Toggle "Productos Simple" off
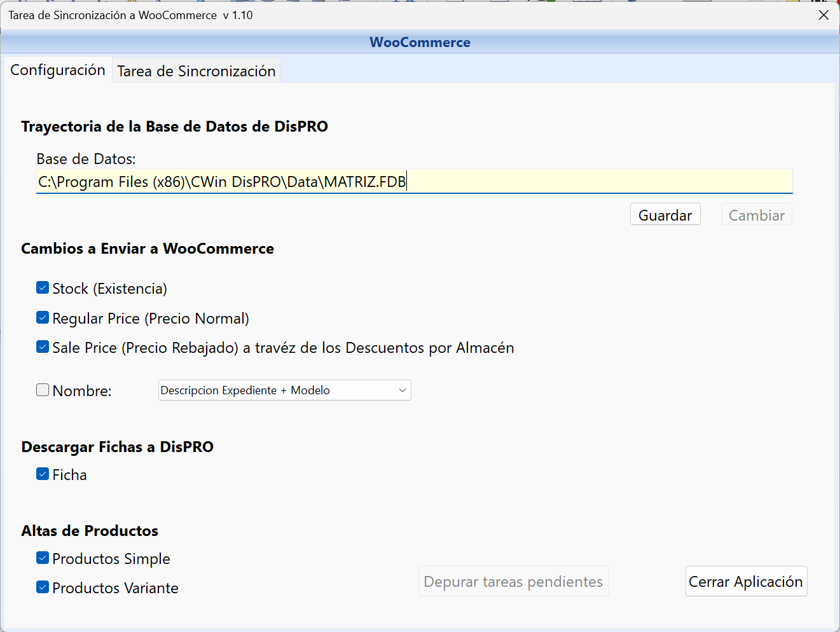Image resolution: width=840 pixels, height=632 pixels. pyautogui.click(x=43, y=558)
